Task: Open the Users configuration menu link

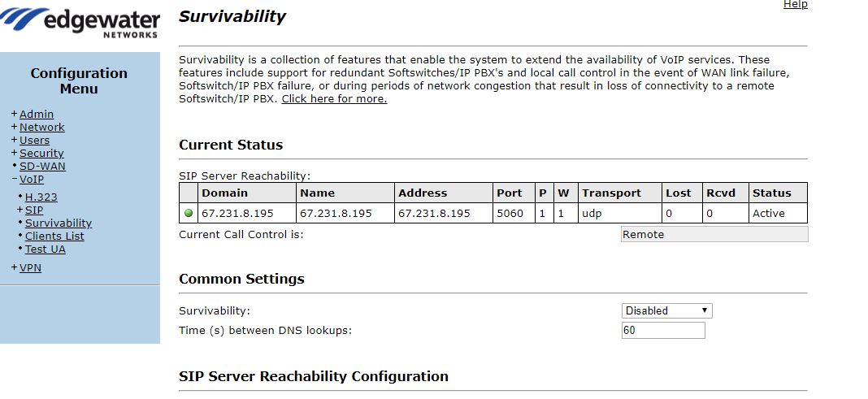Action: point(34,141)
